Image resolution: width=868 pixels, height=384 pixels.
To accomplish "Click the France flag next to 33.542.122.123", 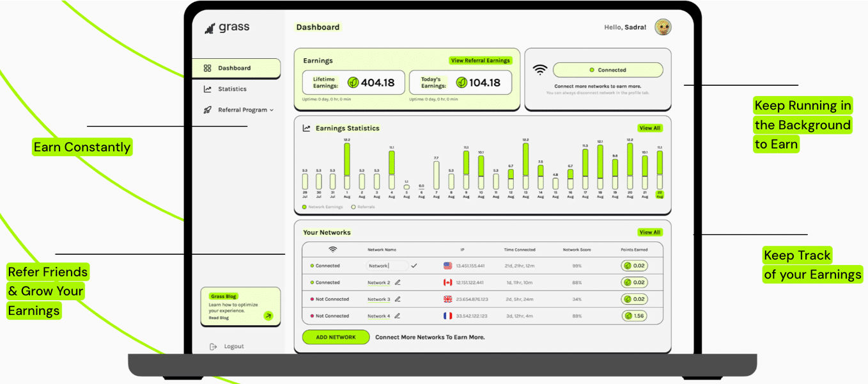I will 447,316.
